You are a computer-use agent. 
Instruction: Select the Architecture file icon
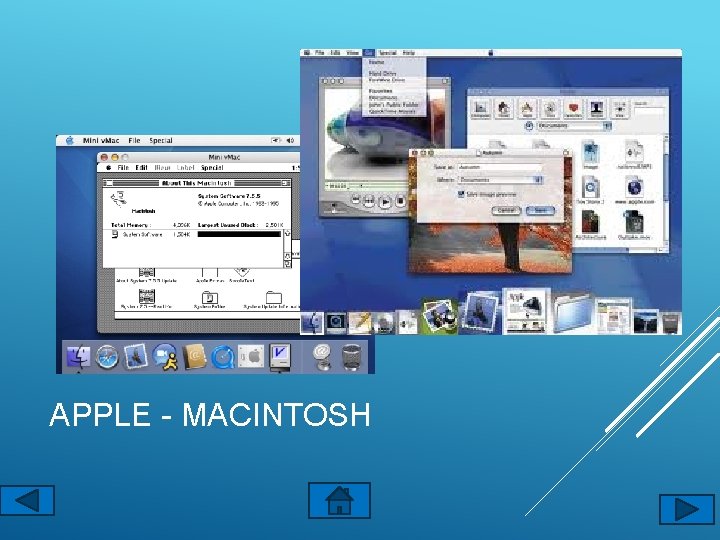tap(591, 225)
